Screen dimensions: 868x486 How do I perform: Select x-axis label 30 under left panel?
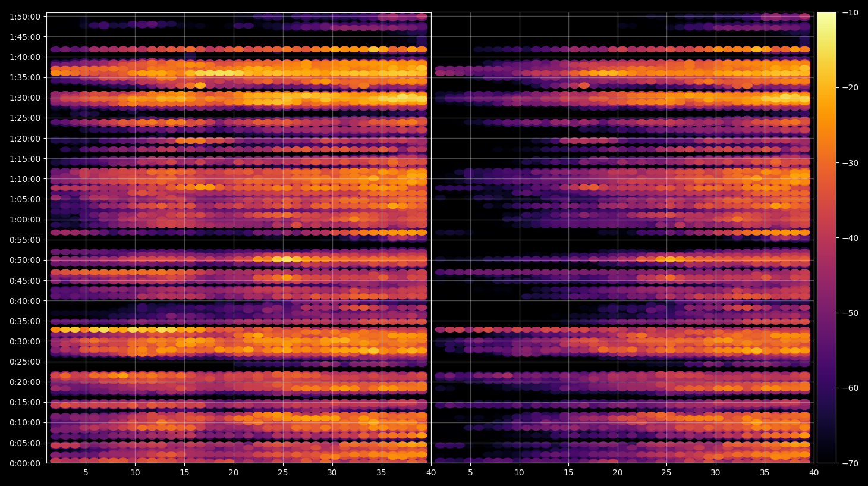click(332, 473)
